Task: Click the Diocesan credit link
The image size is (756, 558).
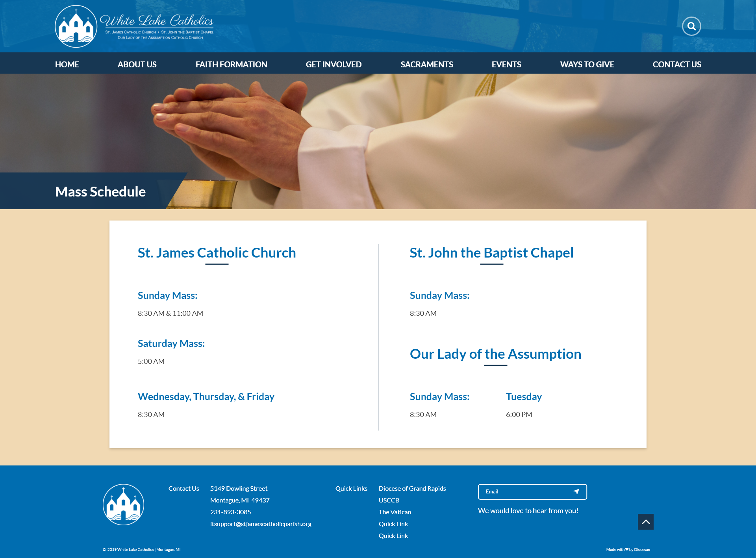Action: point(642,549)
